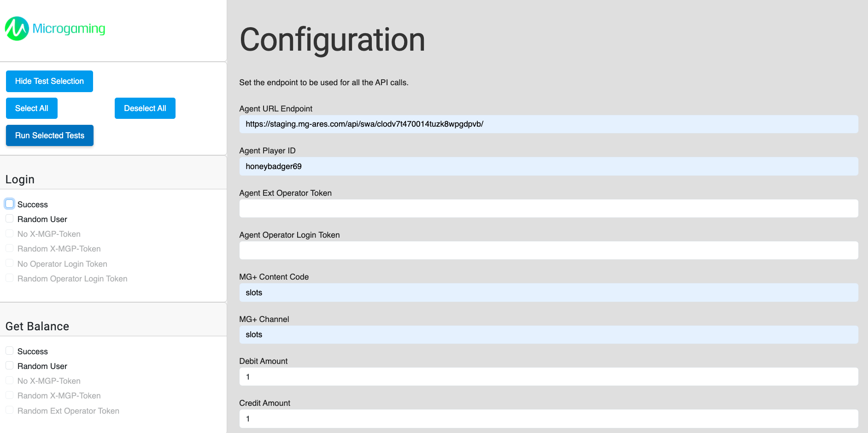Select the Agent Player ID field

coord(548,166)
